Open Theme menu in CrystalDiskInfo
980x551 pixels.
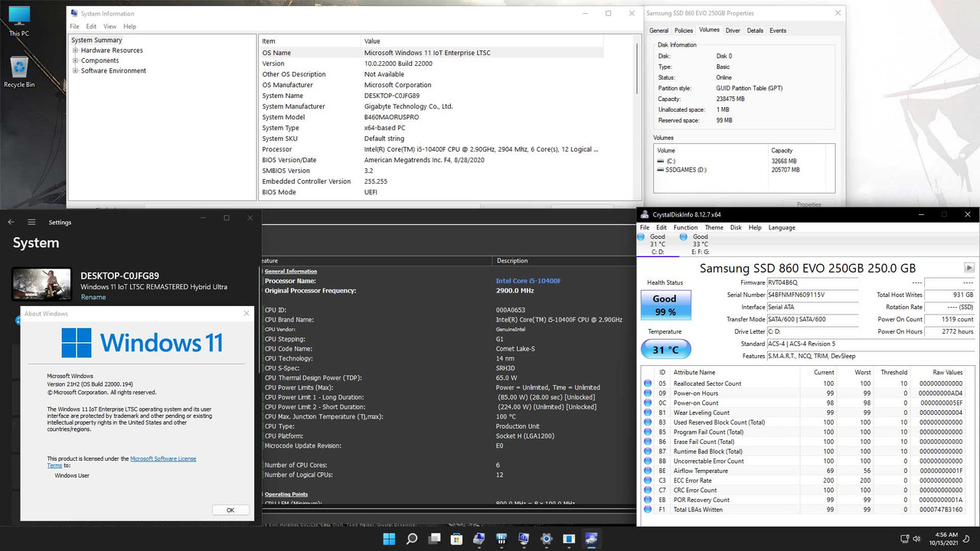(x=714, y=227)
